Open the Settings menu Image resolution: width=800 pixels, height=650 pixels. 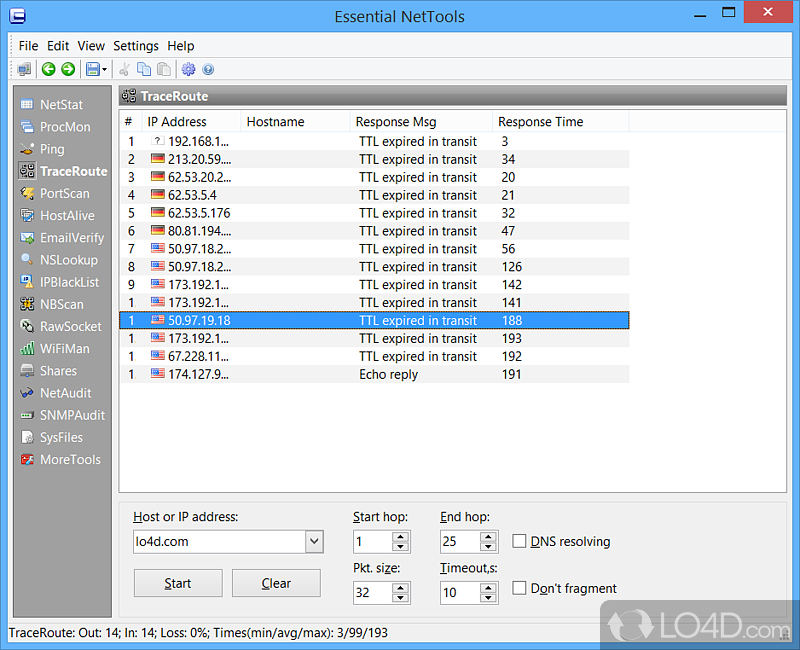(x=135, y=46)
